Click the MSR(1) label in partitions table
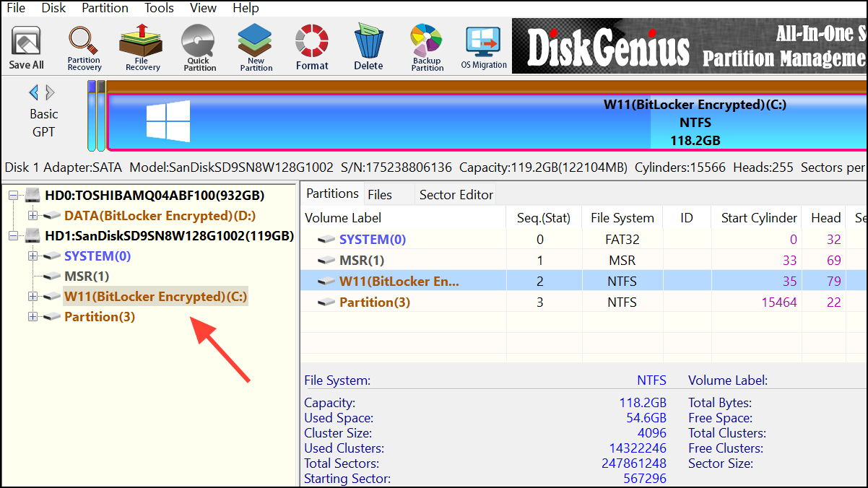The image size is (868, 488). 362,260
